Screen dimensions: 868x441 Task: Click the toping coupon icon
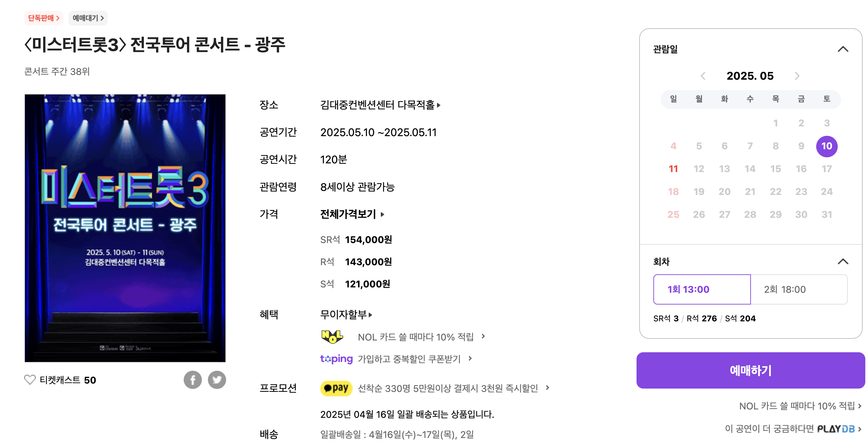tap(336, 359)
